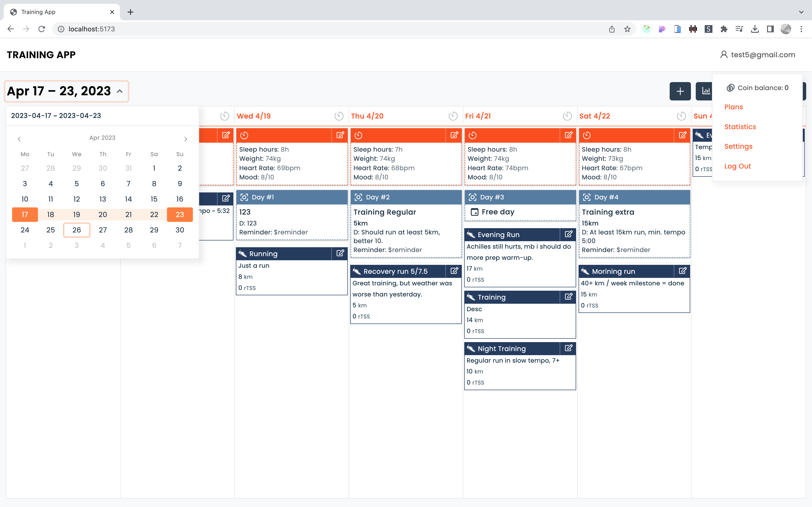Click the timer icon next to Thu 4/20
The height and width of the screenshot is (507, 812).
453,116
